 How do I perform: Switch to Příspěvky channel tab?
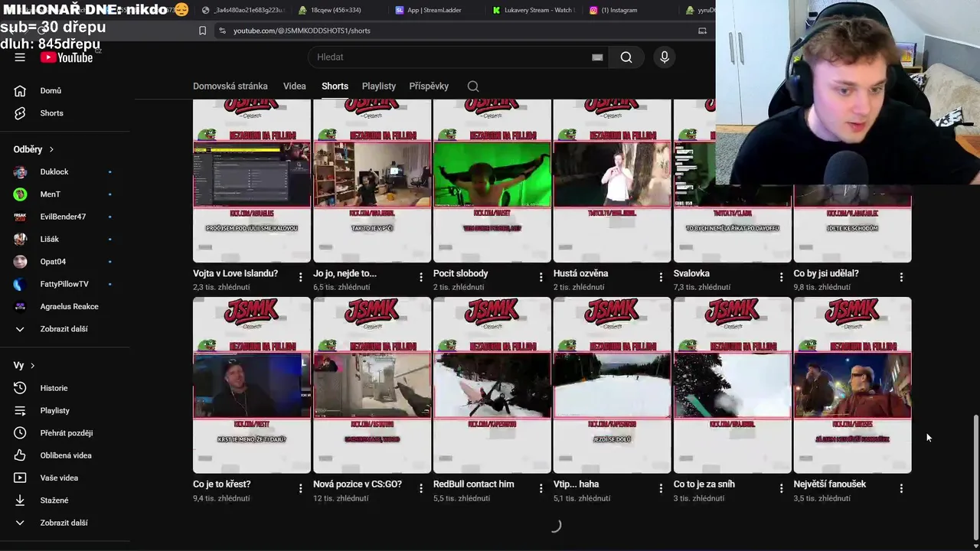tap(429, 86)
